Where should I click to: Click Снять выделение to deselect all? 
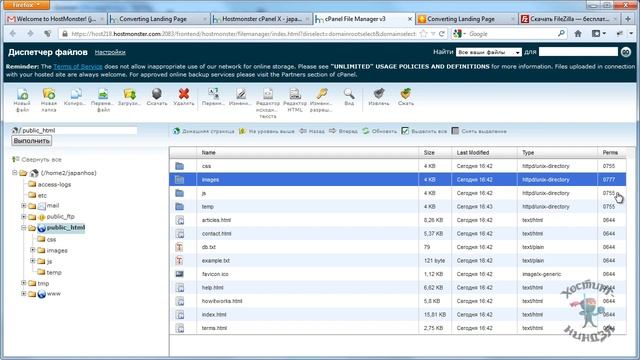(x=479, y=131)
